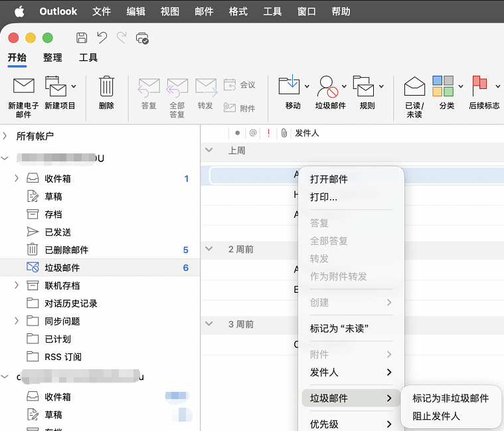This screenshot has width=504, height=431.
Task: Click the Read/Unread (已读/未读) envelope icon
Action: (x=414, y=86)
